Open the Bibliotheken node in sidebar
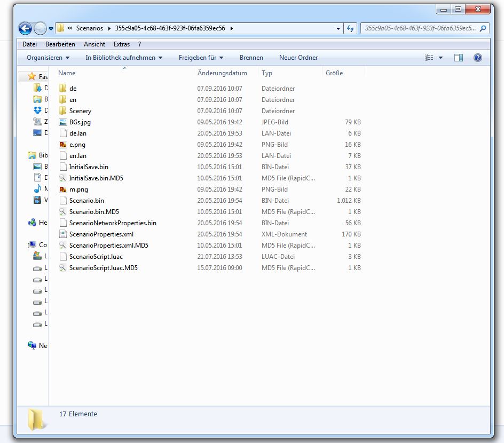The width and height of the screenshot is (504, 443). click(x=37, y=155)
